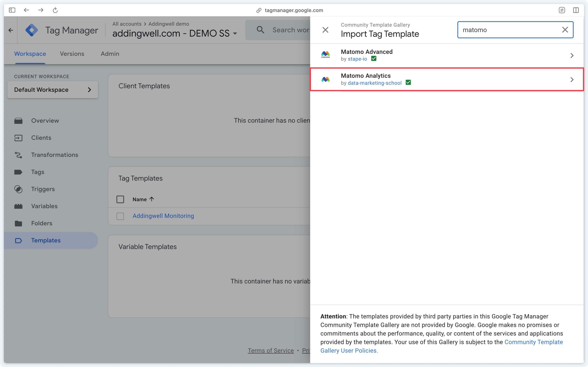This screenshot has height=367, width=588.
Task: Close the Import Tag Template panel
Action: click(325, 30)
